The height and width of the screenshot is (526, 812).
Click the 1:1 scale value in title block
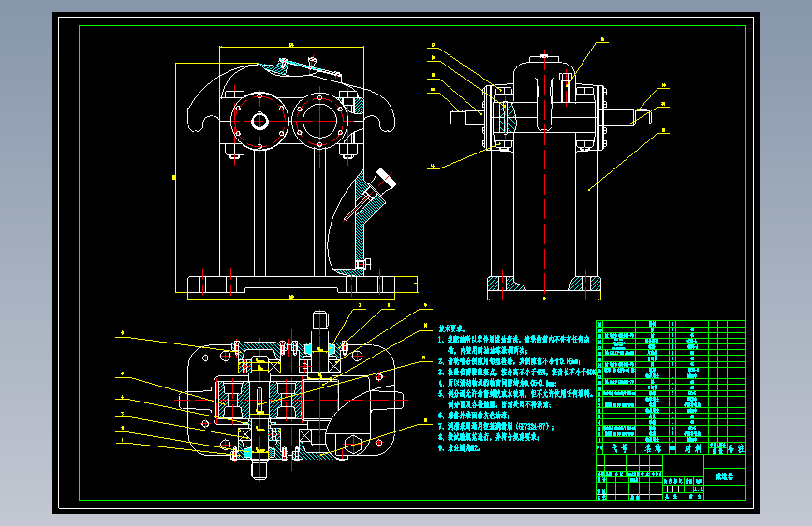698,489
